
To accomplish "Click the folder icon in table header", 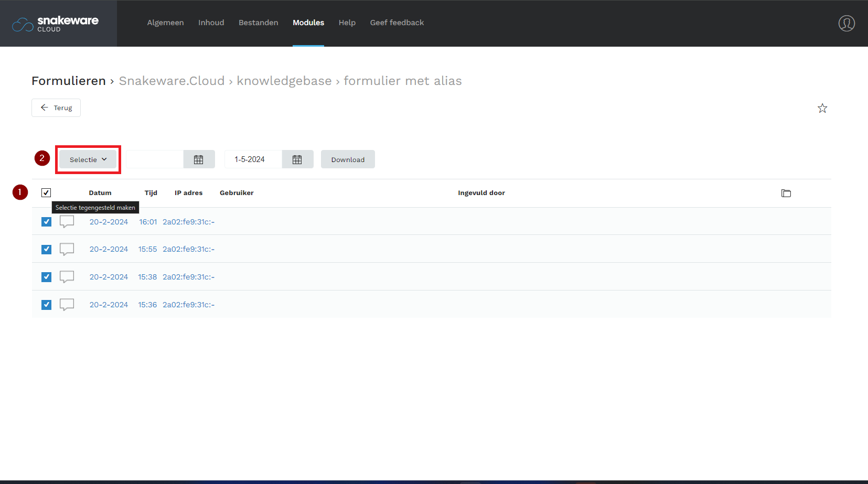I will [786, 193].
